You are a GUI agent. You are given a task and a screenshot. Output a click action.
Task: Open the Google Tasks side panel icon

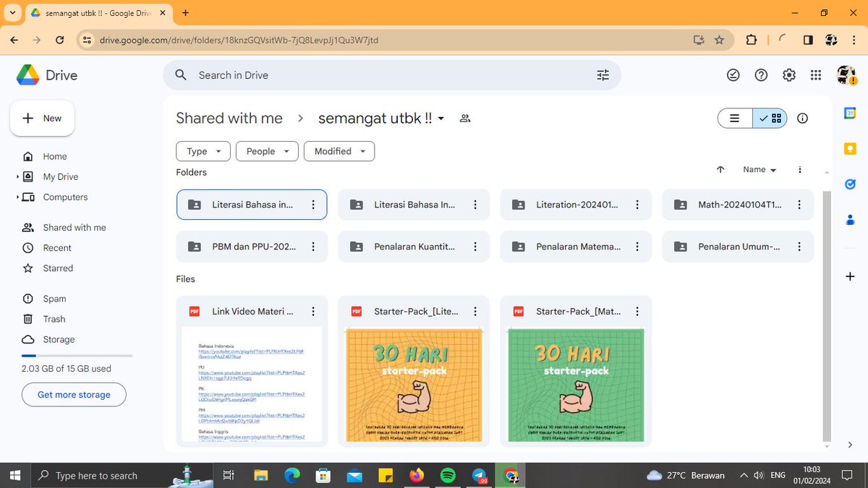pos(850,184)
